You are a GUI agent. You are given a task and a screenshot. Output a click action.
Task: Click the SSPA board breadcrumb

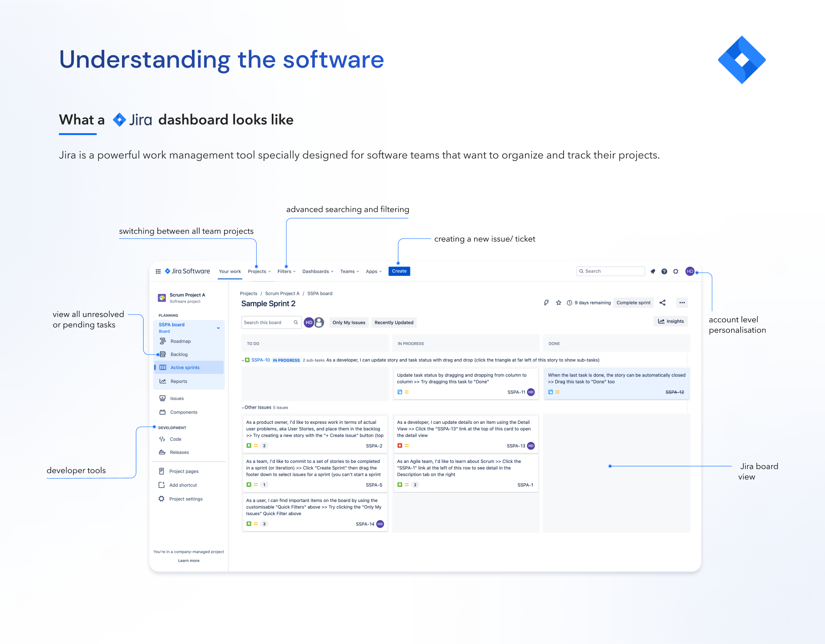[x=320, y=294]
